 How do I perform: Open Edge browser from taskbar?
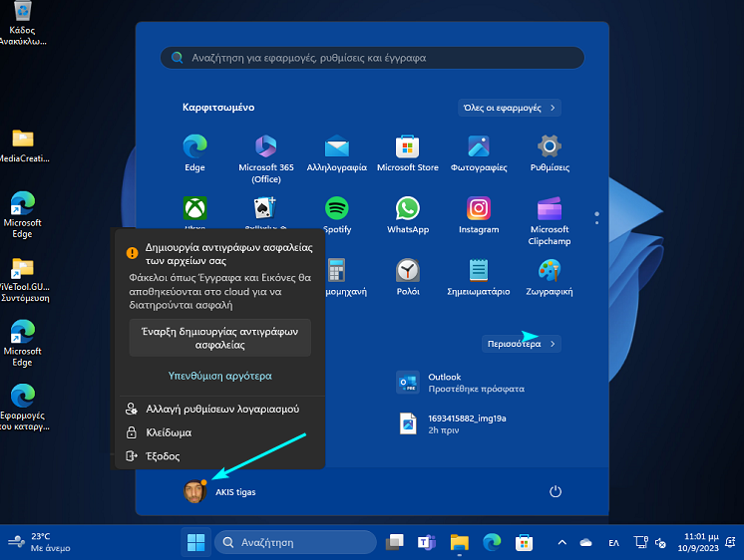click(492, 542)
